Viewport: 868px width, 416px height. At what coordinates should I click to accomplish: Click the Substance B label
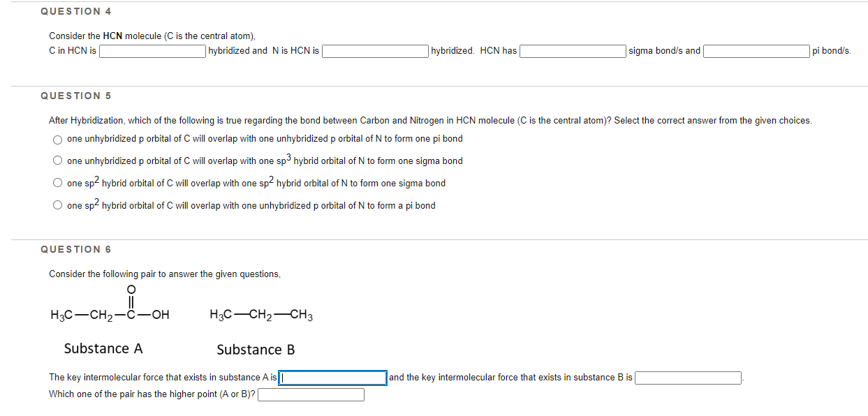click(x=255, y=350)
